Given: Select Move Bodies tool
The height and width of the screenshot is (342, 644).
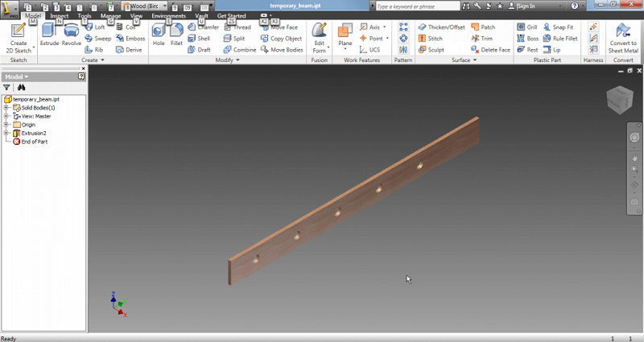Looking at the screenshot, I should 282,50.
